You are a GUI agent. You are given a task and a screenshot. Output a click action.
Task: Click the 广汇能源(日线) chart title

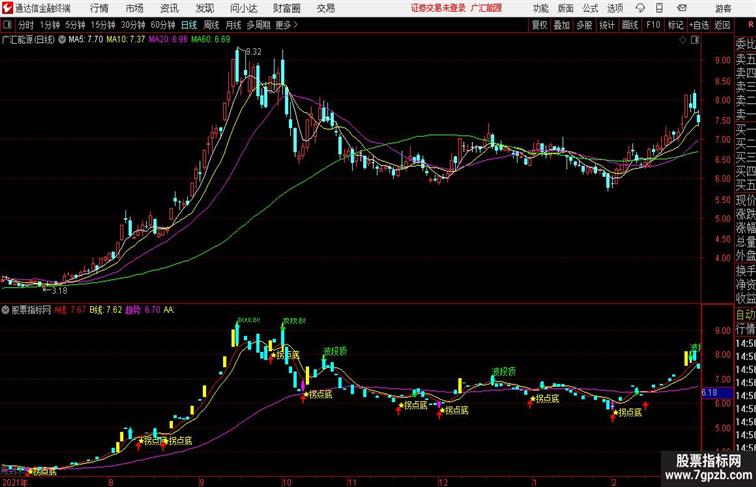tap(29, 40)
